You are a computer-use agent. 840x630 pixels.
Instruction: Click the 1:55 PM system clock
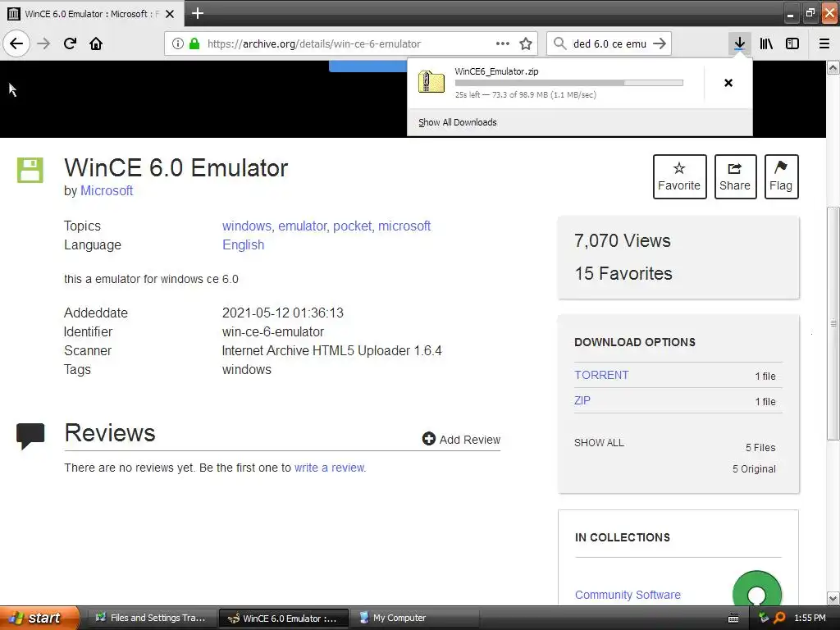[810, 618]
